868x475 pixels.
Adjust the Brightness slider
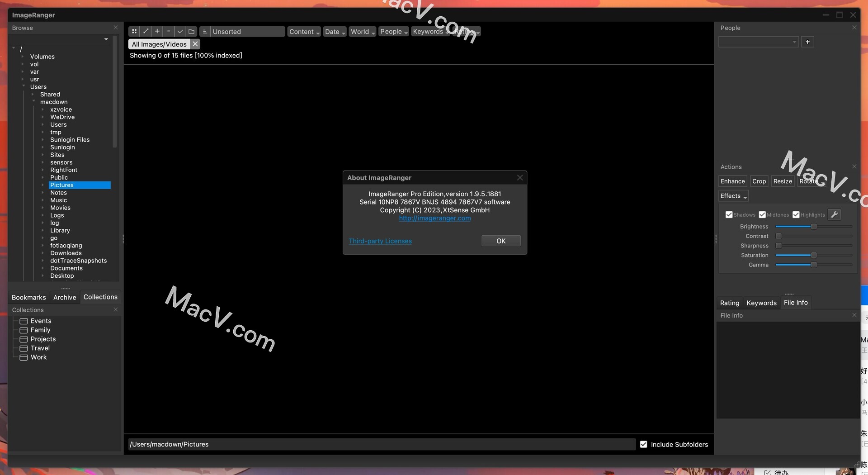[814, 226]
